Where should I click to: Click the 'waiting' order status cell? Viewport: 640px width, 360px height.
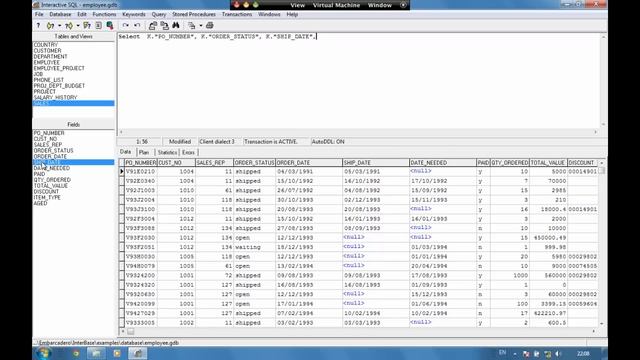[254, 247]
